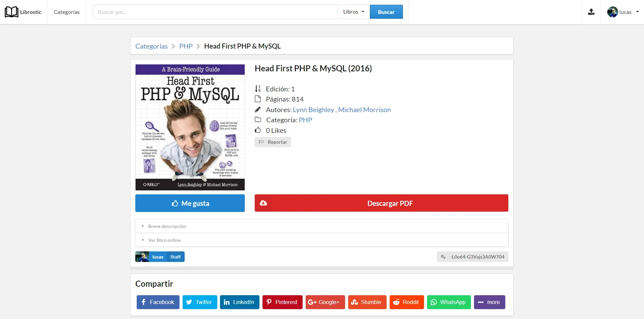644x319 pixels.
Task: Click the Compartir heading
Action: tap(154, 284)
